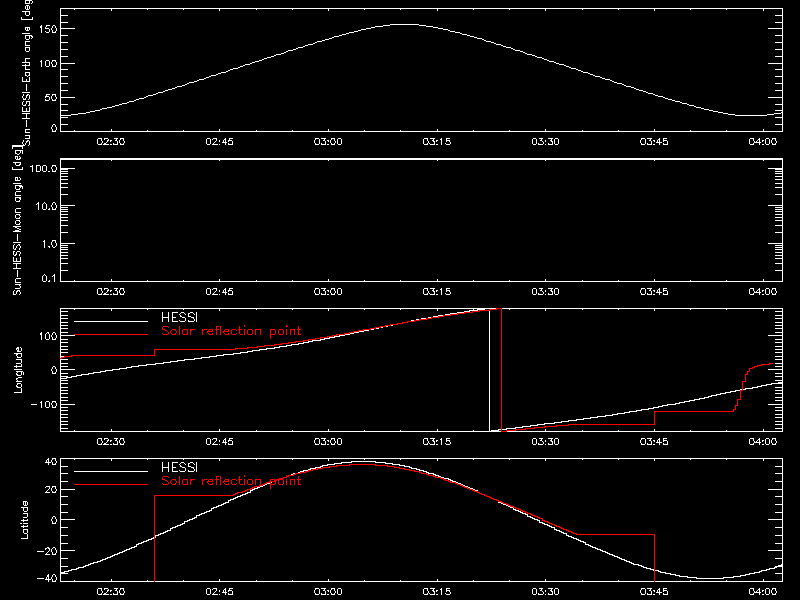Choose 03:30 label under Longitude plot
800x600 pixels.
pyautogui.click(x=545, y=441)
